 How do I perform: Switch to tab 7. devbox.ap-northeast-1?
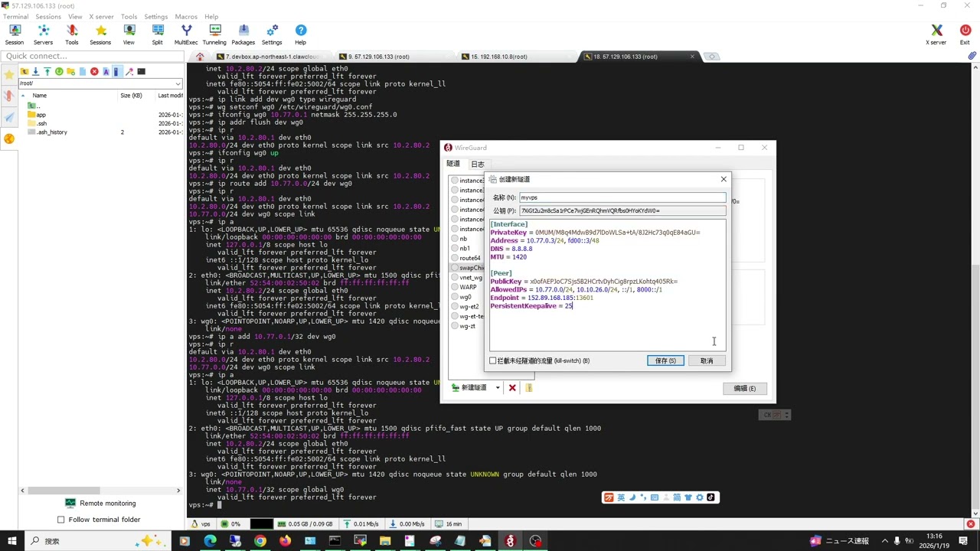(272, 57)
